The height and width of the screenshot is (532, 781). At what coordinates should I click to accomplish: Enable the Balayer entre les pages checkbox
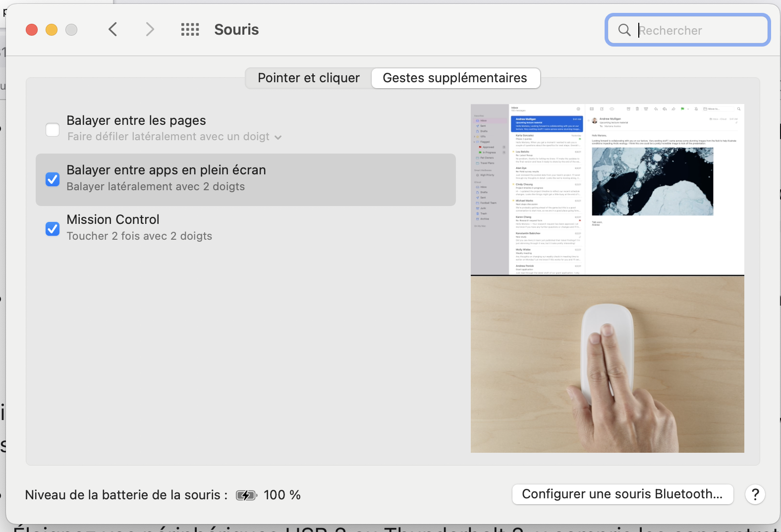click(x=53, y=130)
